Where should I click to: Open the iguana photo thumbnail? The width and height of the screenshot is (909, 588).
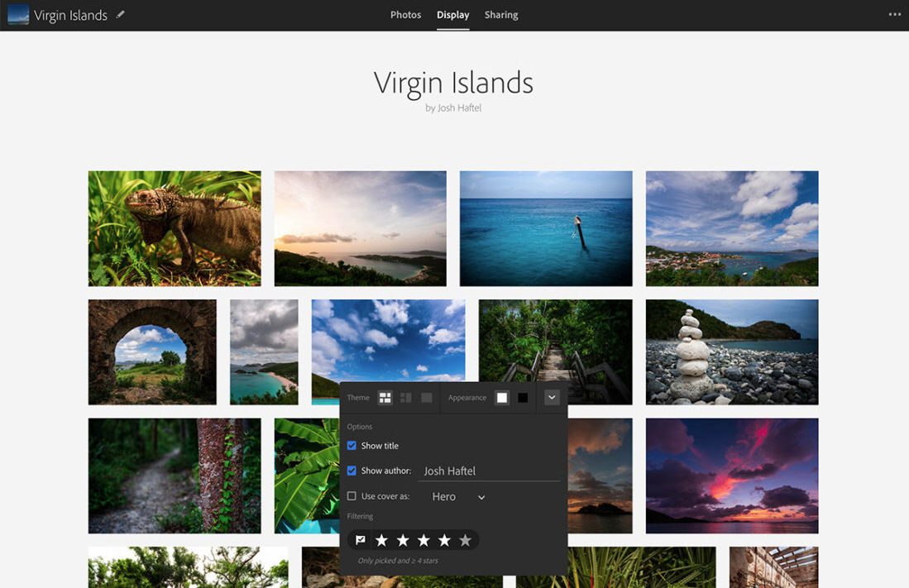174,228
